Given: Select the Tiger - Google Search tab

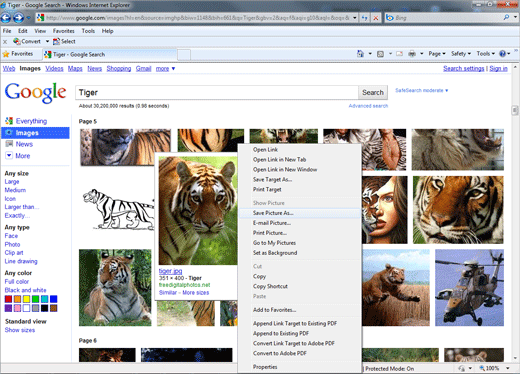Looking at the screenshot, I should point(109,54).
